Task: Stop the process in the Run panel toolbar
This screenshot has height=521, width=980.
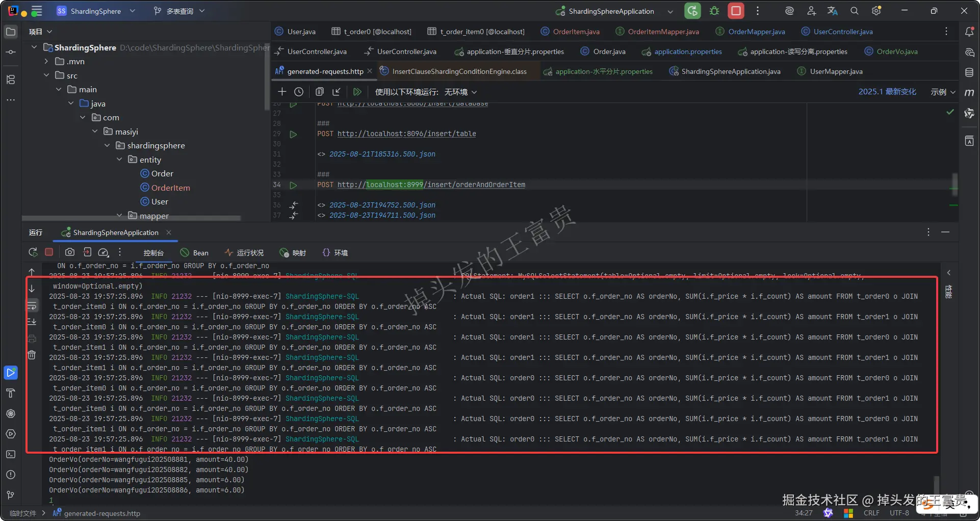Action: [49, 252]
